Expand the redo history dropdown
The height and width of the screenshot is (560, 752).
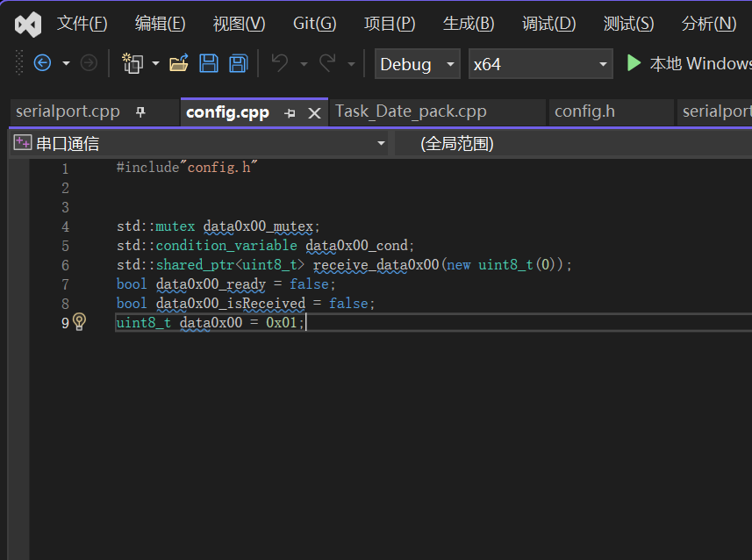pyautogui.click(x=352, y=64)
